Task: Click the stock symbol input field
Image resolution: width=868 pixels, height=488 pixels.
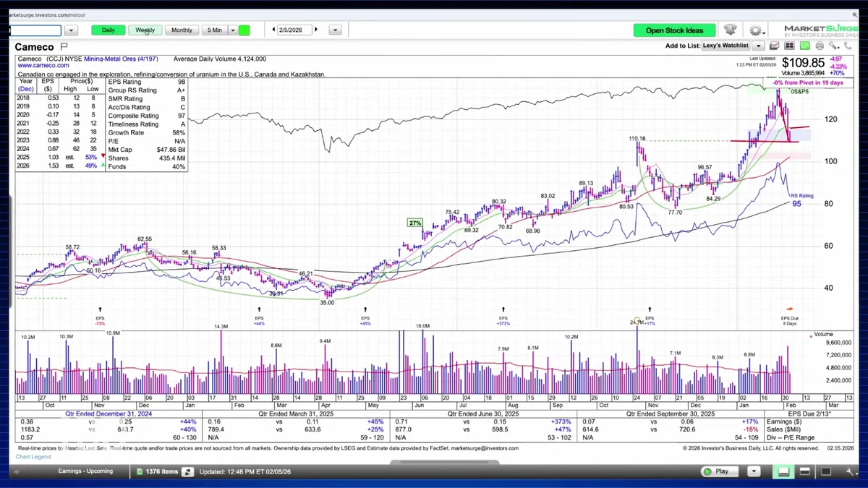Action: click(x=35, y=30)
